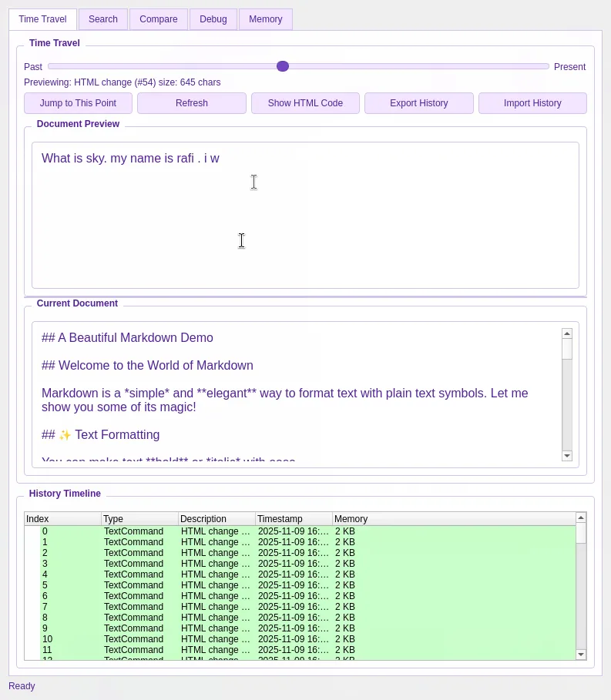Click scroll down arrow in Current Document

tap(567, 456)
